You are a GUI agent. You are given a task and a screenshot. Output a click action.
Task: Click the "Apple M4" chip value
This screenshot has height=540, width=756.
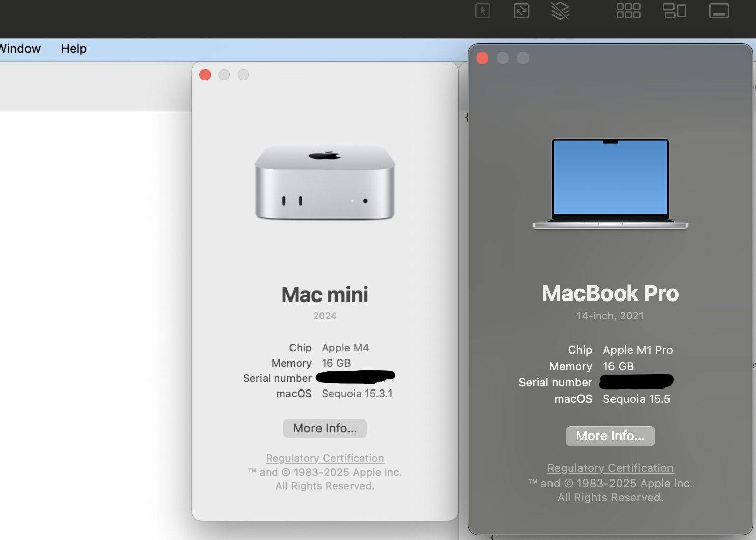345,348
